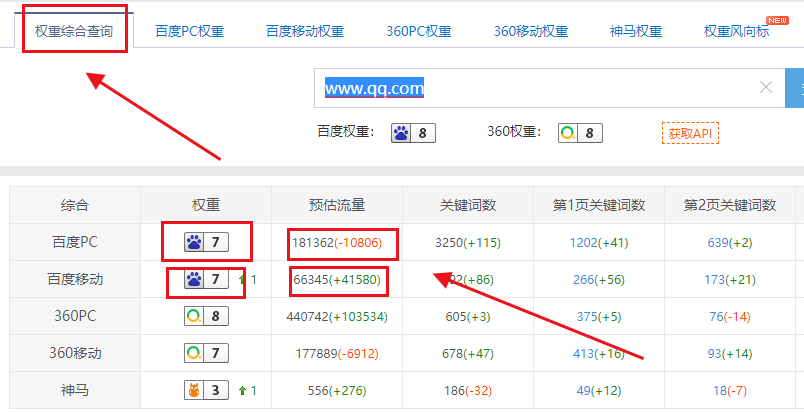Open 360PC second-page keywords 76 link
The height and width of the screenshot is (412, 804).
[716, 317]
